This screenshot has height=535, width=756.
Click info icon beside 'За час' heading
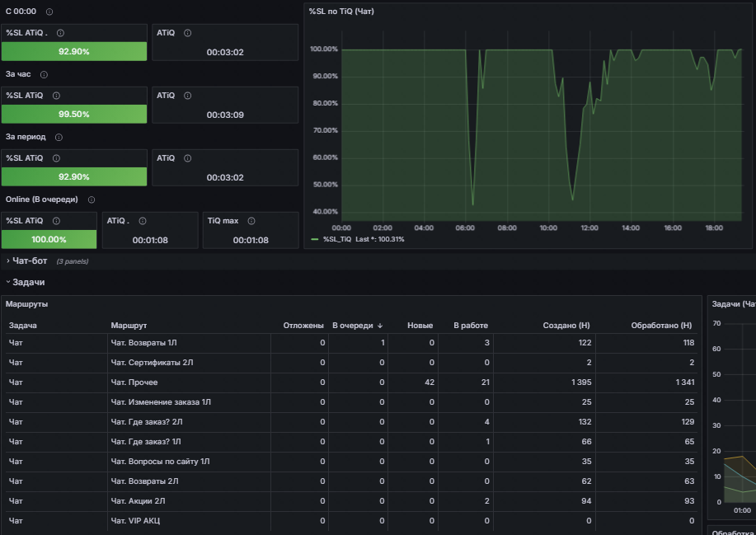(x=44, y=75)
